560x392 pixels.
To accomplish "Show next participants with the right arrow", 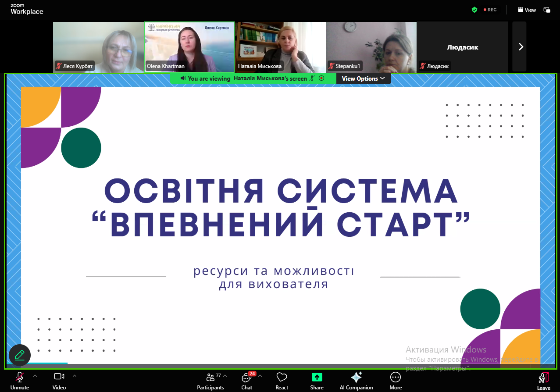I will pyautogui.click(x=521, y=46).
